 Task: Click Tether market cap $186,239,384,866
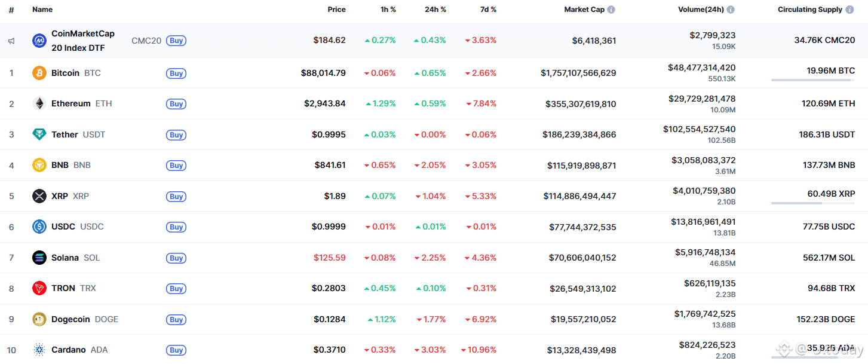pyautogui.click(x=579, y=134)
